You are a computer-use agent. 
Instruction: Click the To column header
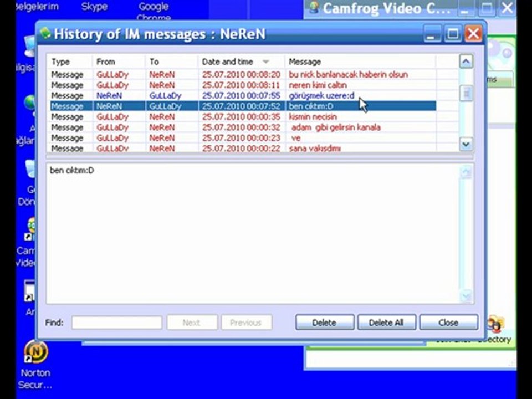coord(172,62)
